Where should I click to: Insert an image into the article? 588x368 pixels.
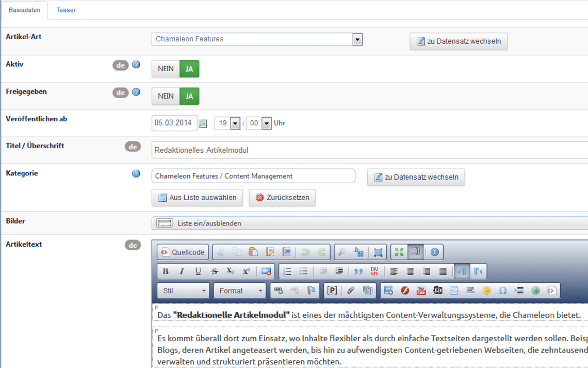(x=388, y=291)
